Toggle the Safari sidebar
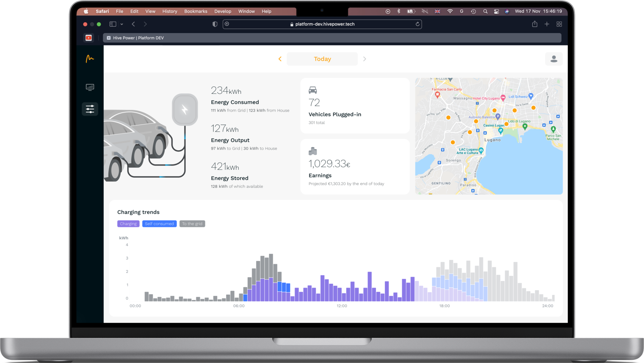 (x=113, y=24)
